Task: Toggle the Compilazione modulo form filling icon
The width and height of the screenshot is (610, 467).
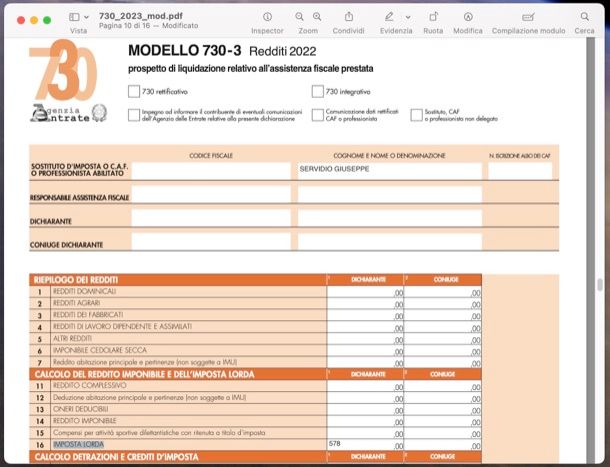Action: pos(528,17)
